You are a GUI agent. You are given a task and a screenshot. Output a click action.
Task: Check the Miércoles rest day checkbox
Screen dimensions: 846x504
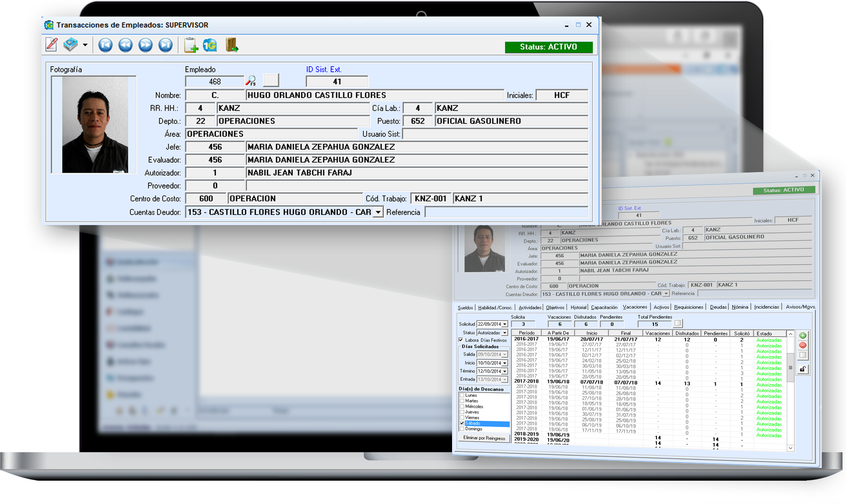462,407
